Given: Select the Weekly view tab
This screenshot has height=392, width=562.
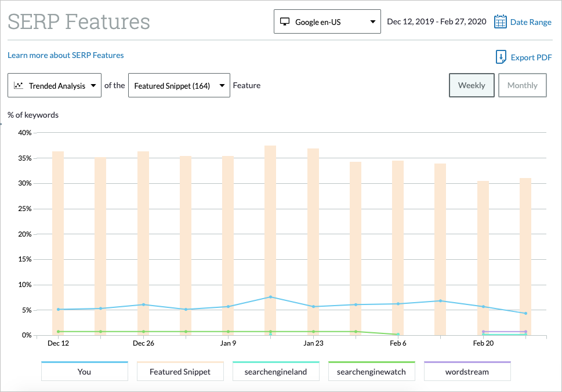Looking at the screenshot, I should [x=472, y=85].
